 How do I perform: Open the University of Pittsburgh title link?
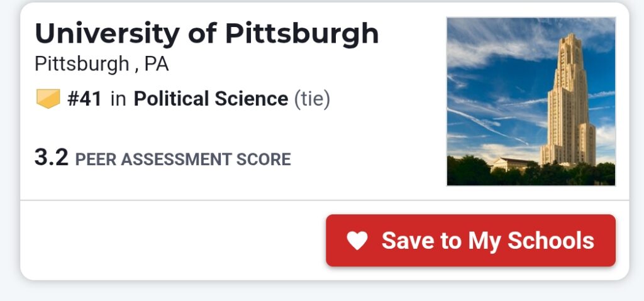point(207,34)
